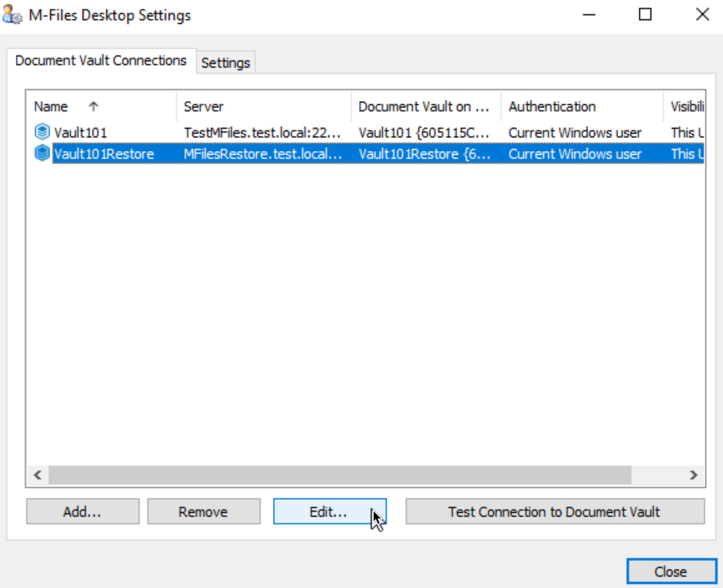Sort by the Server column header
723x588 pixels.
[x=264, y=107]
